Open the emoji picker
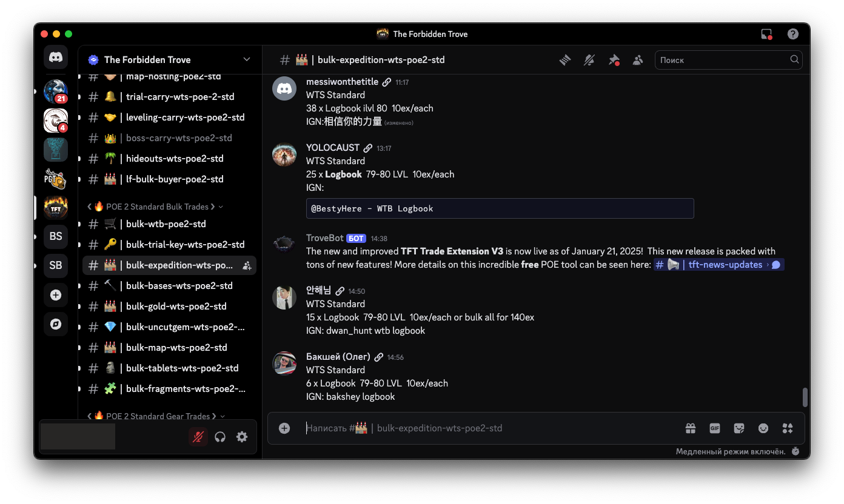 click(763, 428)
